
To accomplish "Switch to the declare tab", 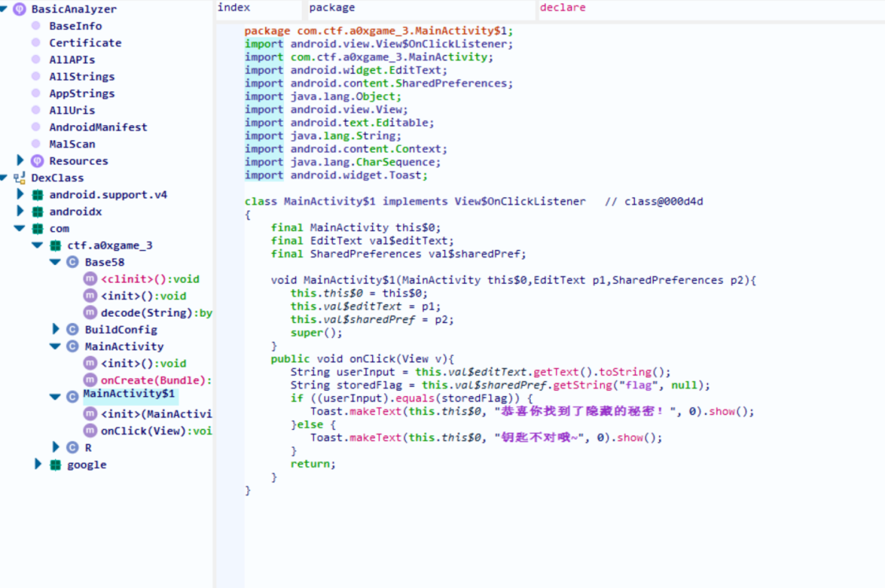I will (562, 8).
